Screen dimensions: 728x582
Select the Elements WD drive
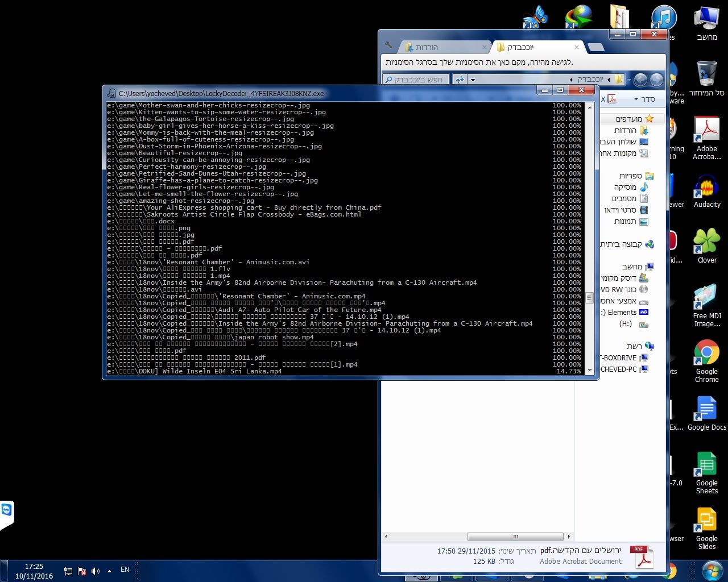pos(622,312)
